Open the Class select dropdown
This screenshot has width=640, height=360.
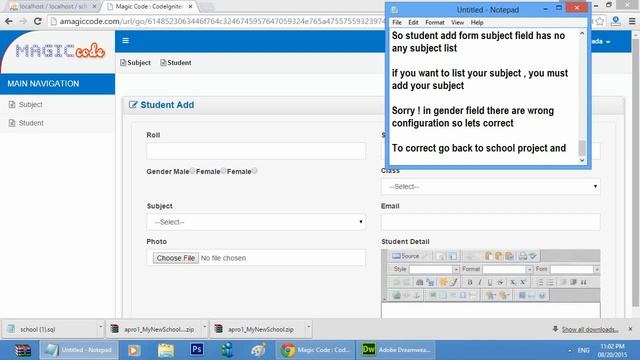[x=491, y=187]
